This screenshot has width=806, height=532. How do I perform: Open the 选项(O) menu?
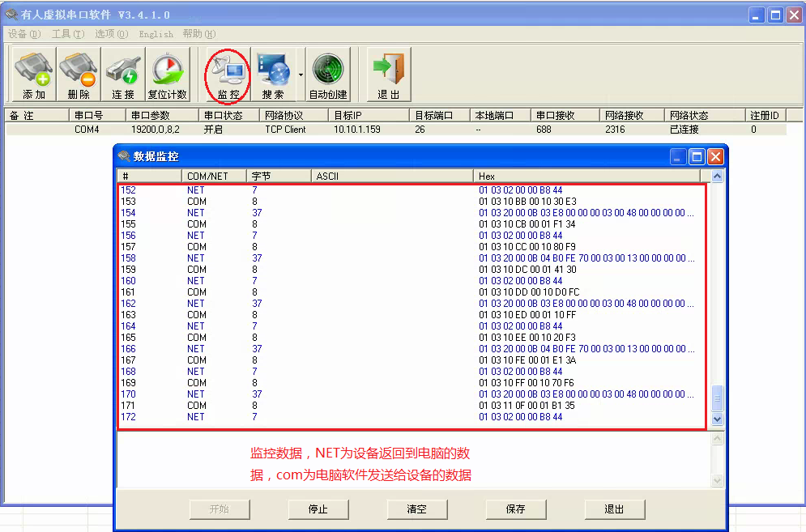[112, 34]
